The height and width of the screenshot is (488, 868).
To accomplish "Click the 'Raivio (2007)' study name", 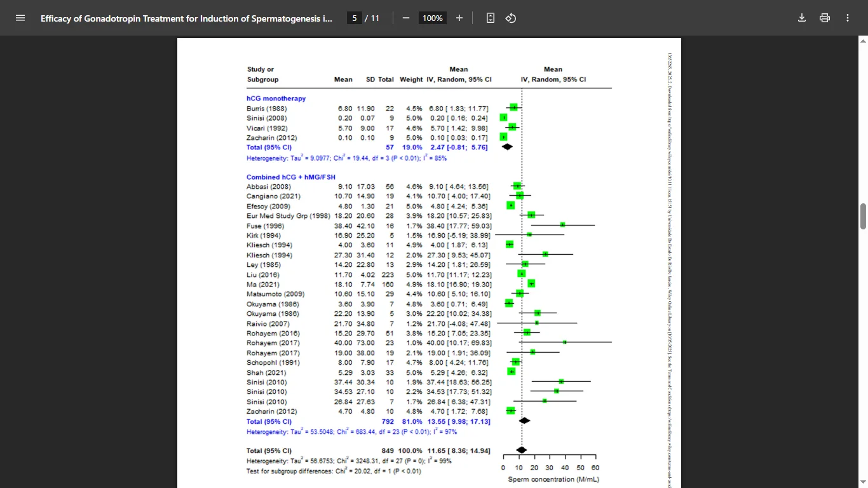I will coord(268,323).
